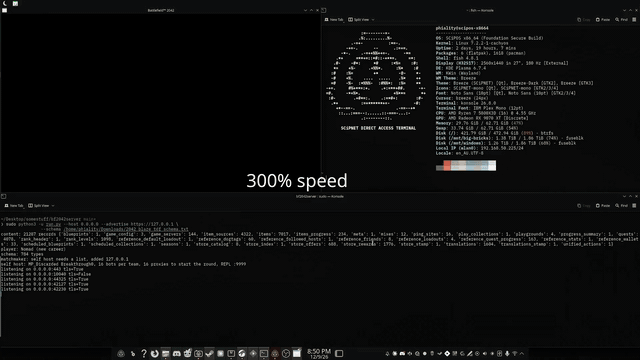
Task: Click the Firefox-style browser icon in the taskbar
Action: click(x=154, y=353)
